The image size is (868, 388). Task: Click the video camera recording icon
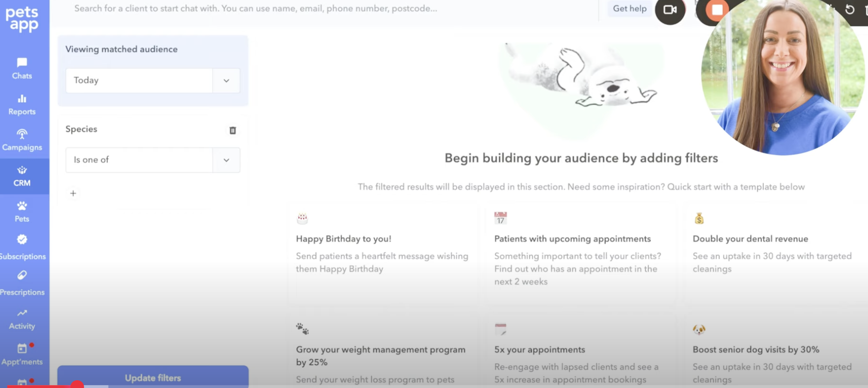pos(670,10)
